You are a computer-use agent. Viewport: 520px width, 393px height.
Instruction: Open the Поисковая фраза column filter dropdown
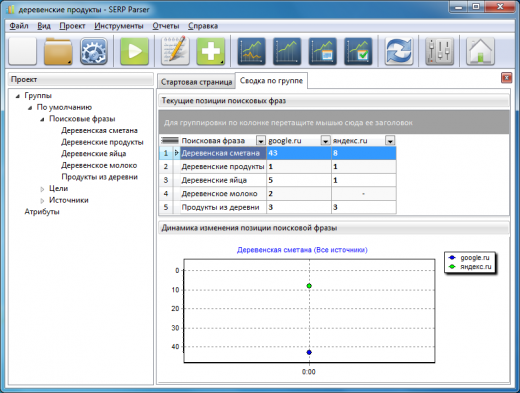pyautogui.click(x=261, y=141)
